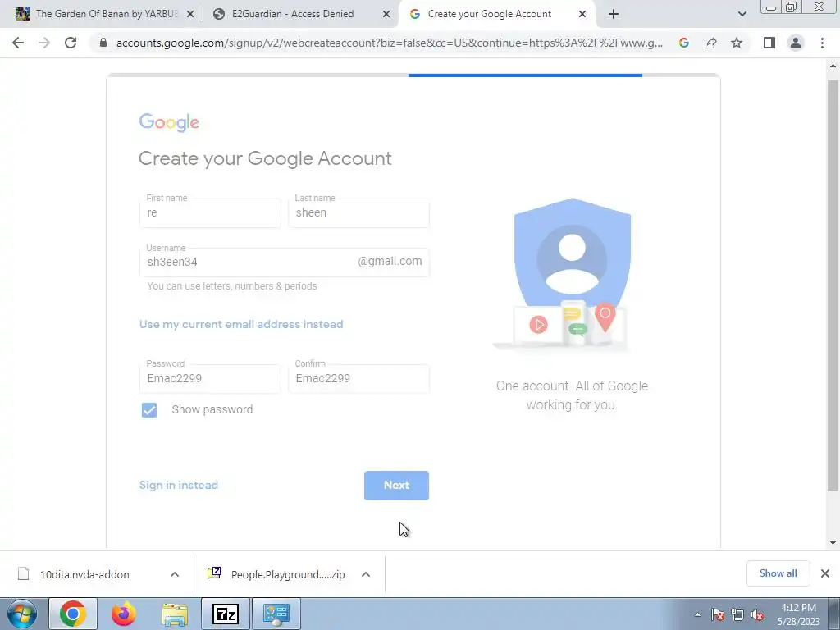Open the tab search dropdown arrow
This screenshot has height=630, width=840.
coord(742,15)
